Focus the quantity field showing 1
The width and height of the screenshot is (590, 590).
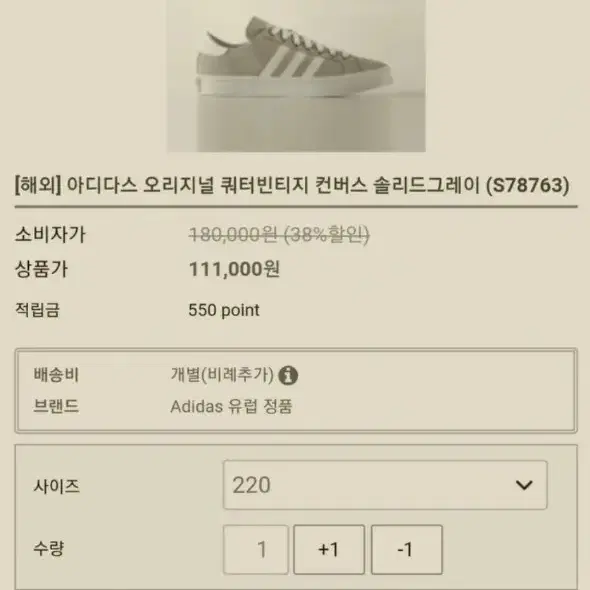[256, 549]
